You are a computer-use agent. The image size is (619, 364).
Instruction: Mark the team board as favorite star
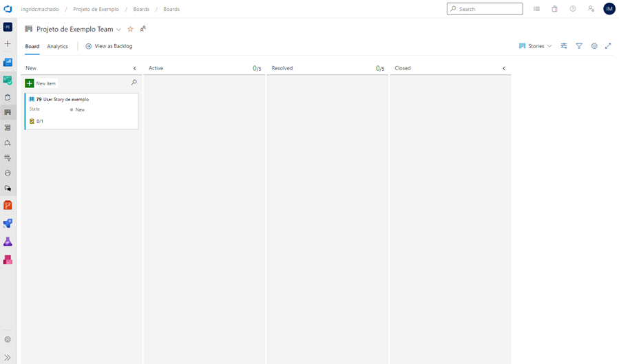130,29
